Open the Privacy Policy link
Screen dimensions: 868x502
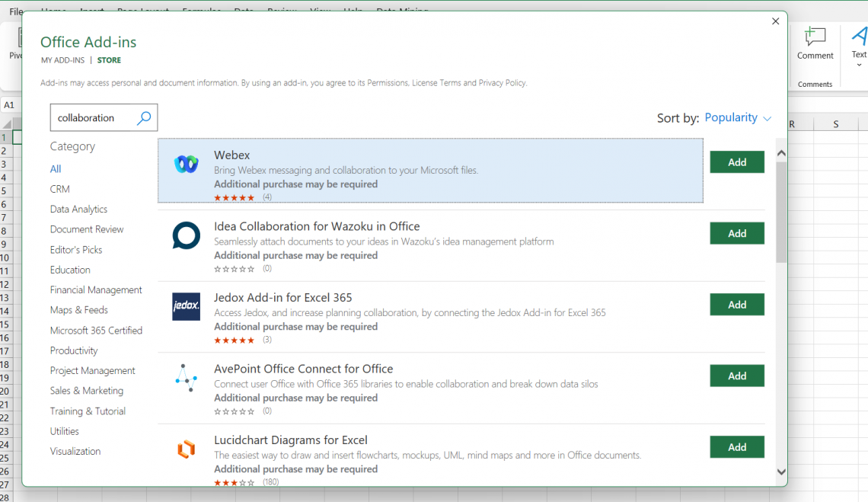[x=502, y=82]
